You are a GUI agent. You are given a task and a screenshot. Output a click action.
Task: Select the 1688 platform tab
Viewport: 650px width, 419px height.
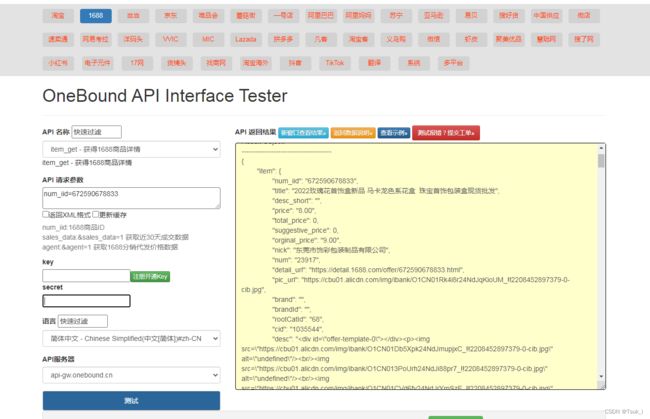click(96, 16)
